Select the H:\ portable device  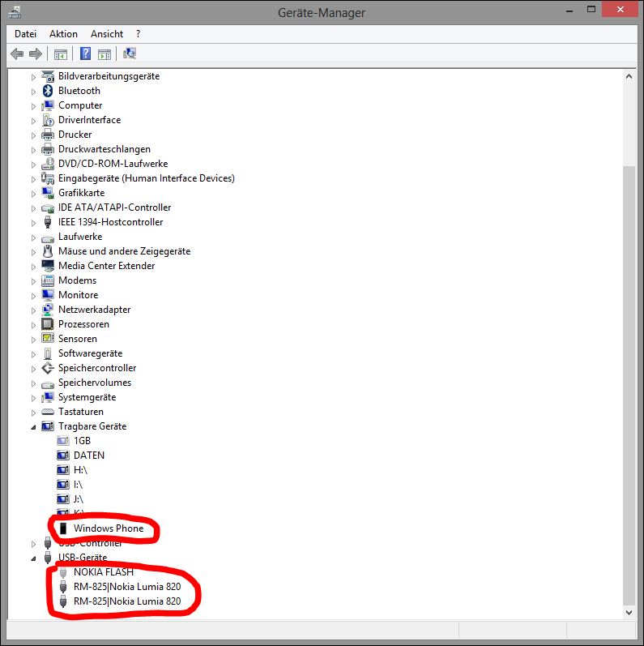click(x=80, y=470)
